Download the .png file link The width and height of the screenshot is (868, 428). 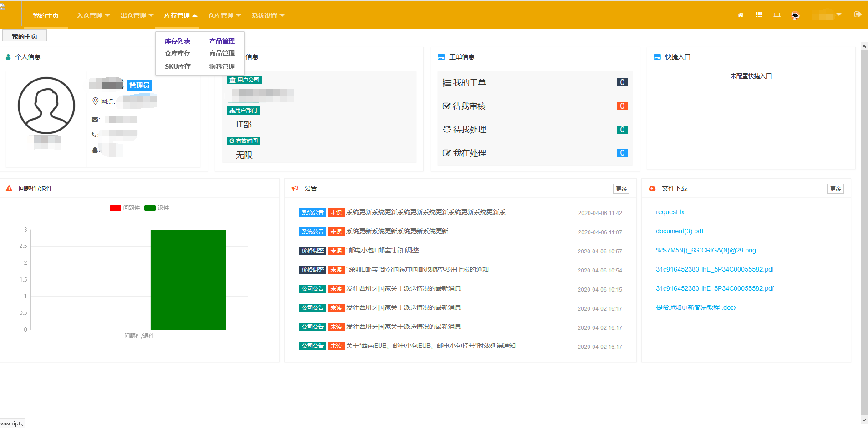point(706,250)
